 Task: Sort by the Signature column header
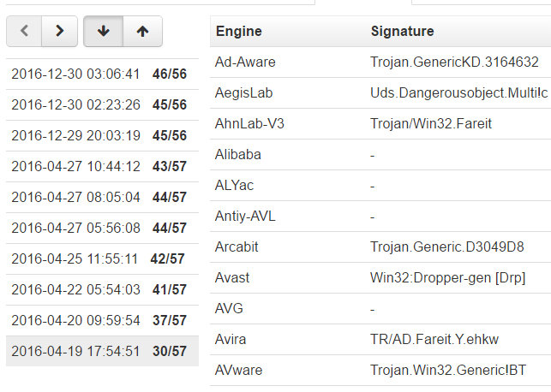403,31
